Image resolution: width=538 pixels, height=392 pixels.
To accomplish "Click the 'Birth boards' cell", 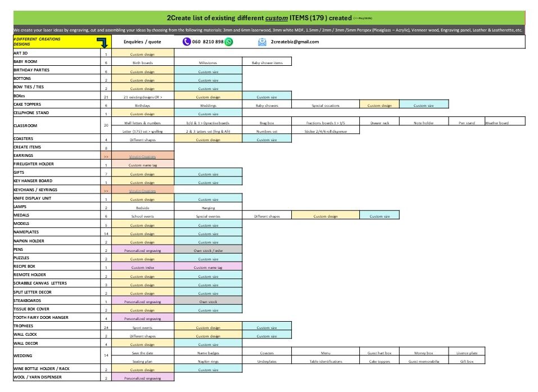I will click(143, 62).
